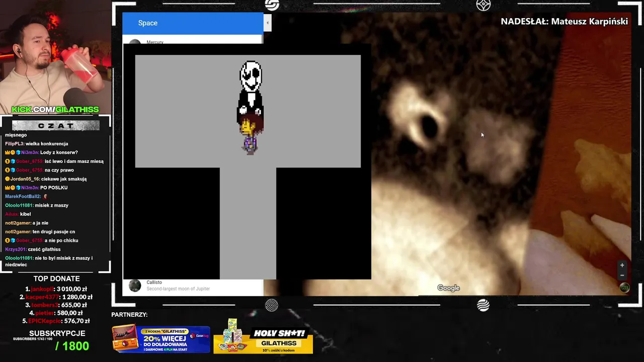Collapse the Space side panel arrow
Viewport: 644px width, 362px height.
pyautogui.click(x=268, y=23)
